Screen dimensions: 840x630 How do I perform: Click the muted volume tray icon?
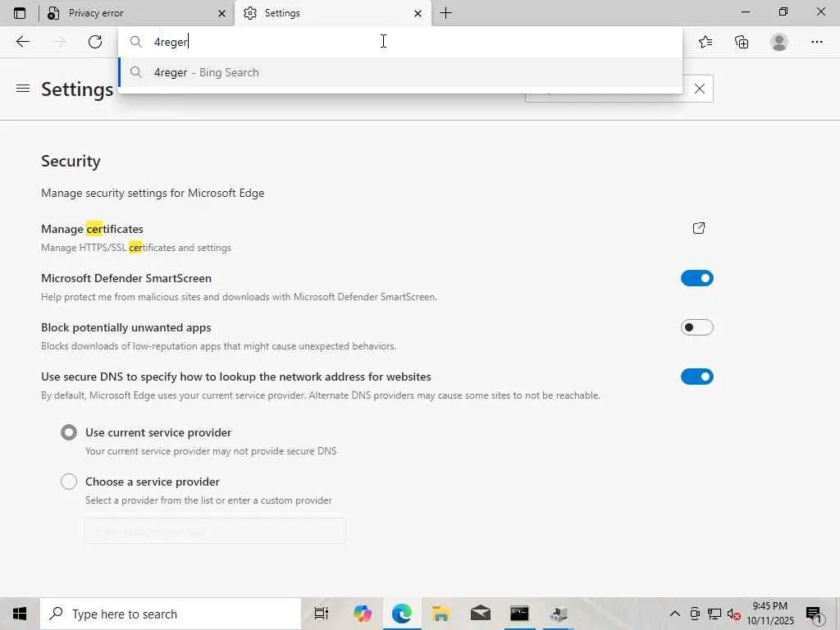pyautogui.click(x=733, y=614)
